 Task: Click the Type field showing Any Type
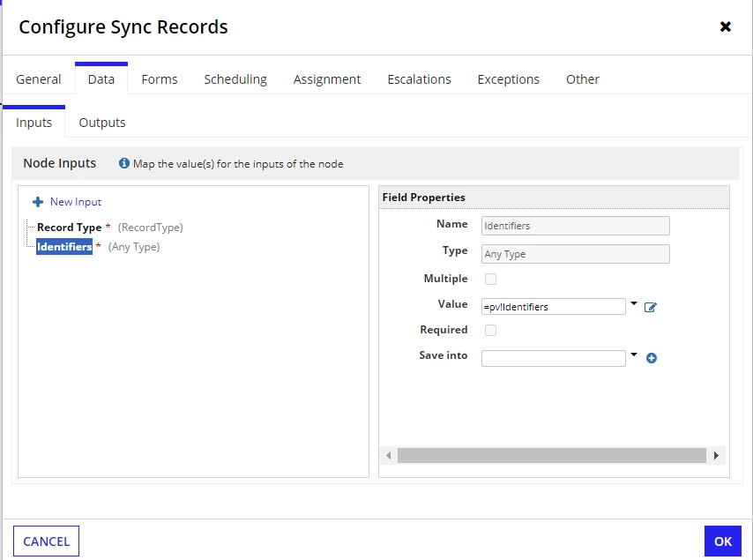[575, 254]
